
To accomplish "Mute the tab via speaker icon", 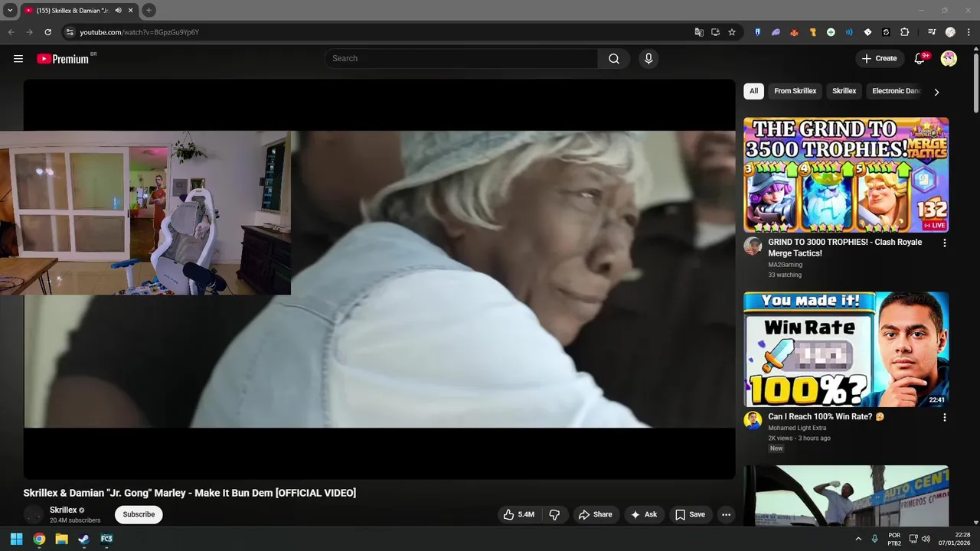I will [x=119, y=10].
